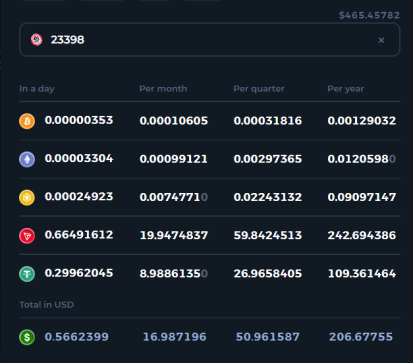Click the Tron coin icon
This screenshot has width=413, height=363.
pos(27,236)
